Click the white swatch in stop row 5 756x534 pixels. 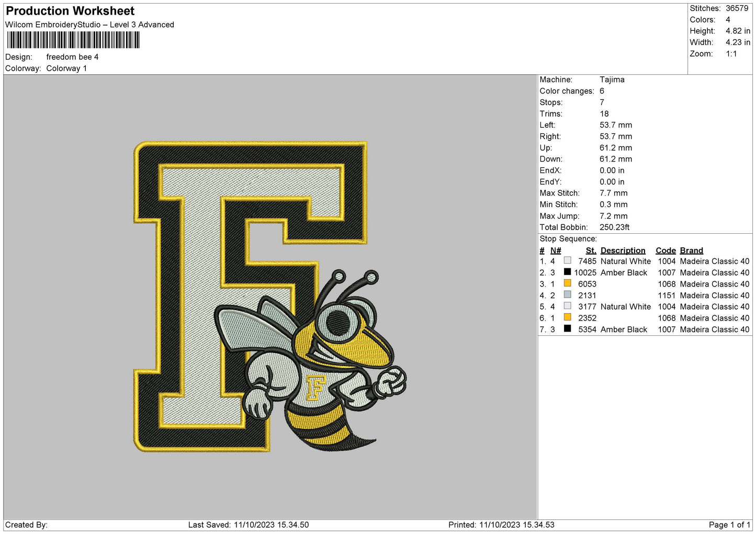[x=567, y=306]
